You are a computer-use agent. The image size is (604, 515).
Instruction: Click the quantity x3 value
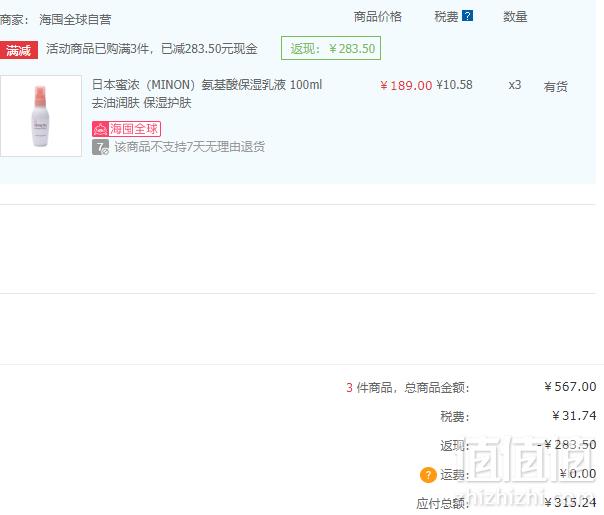coord(515,85)
